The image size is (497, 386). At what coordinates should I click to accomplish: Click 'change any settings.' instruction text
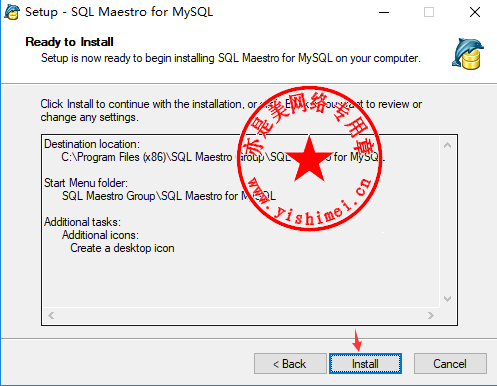point(89,117)
